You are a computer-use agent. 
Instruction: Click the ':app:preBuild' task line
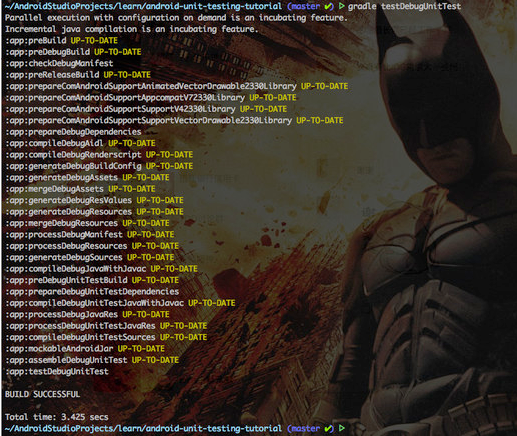(61, 41)
